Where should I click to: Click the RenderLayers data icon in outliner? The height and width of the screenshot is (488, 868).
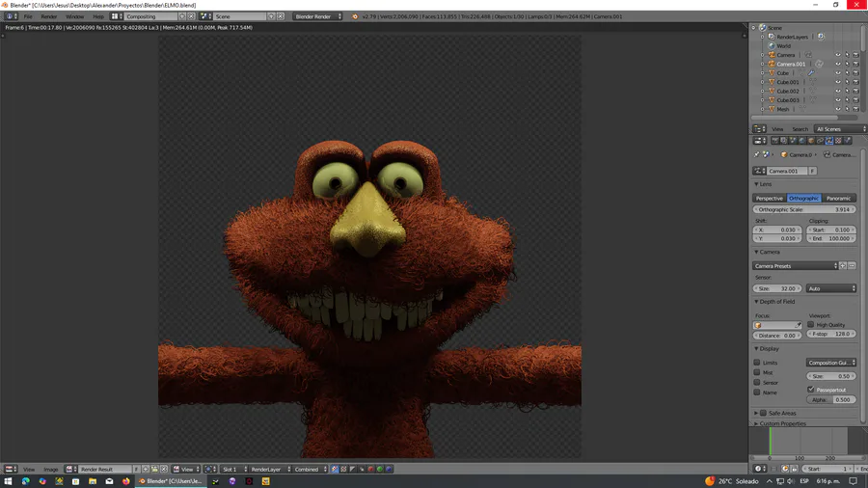(x=821, y=37)
